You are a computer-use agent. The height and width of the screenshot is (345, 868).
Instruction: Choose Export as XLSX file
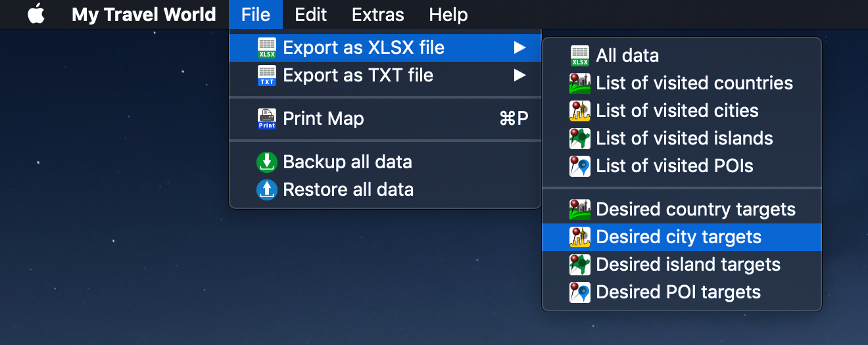coord(385,48)
